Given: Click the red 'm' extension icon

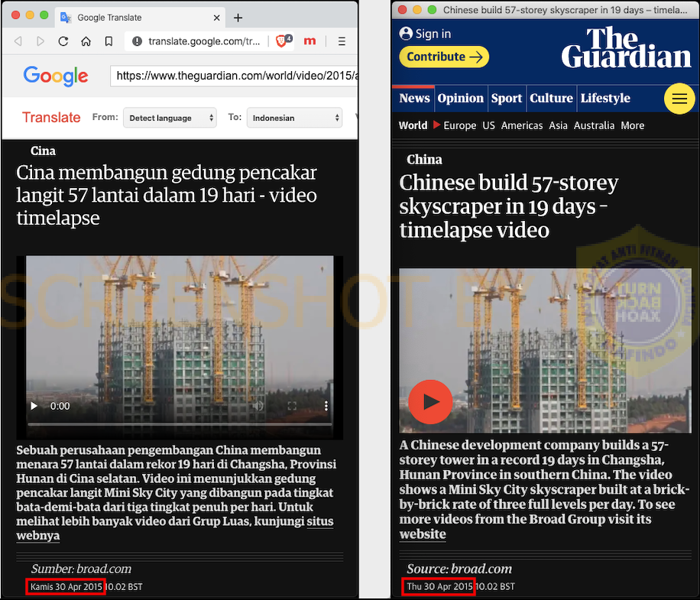Looking at the screenshot, I should click(x=309, y=41).
